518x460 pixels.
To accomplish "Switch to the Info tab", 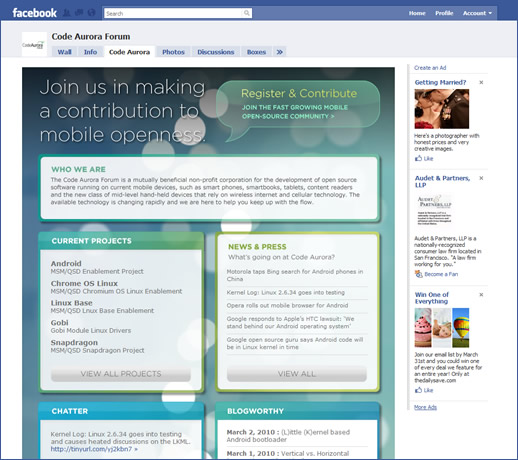I will click(x=90, y=52).
